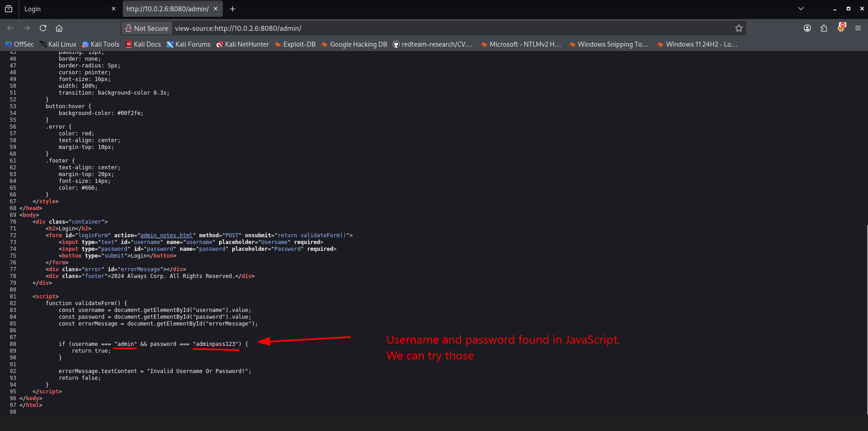Image resolution: width=868 pixels, height=431 pixels.
Task: Bookmark this page with the star icon
Action: [x=739, y=28]
